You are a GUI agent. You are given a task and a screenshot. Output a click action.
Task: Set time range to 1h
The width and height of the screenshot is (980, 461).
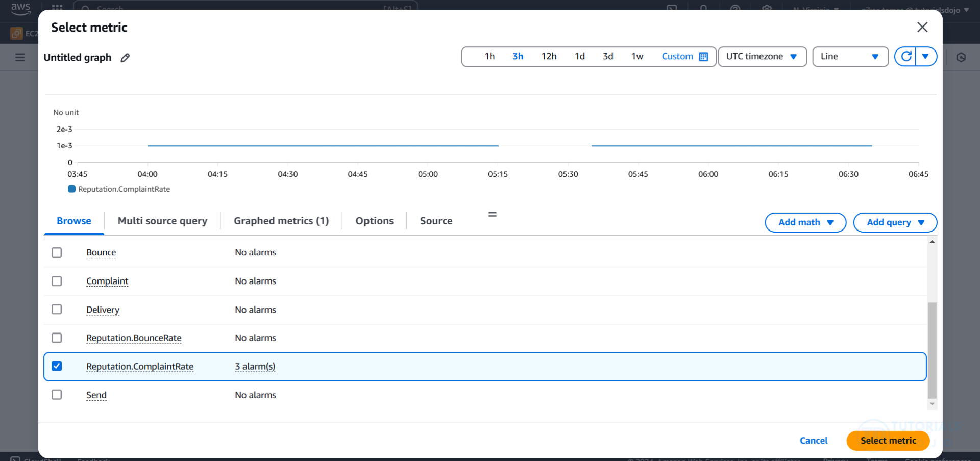[489, 56]
